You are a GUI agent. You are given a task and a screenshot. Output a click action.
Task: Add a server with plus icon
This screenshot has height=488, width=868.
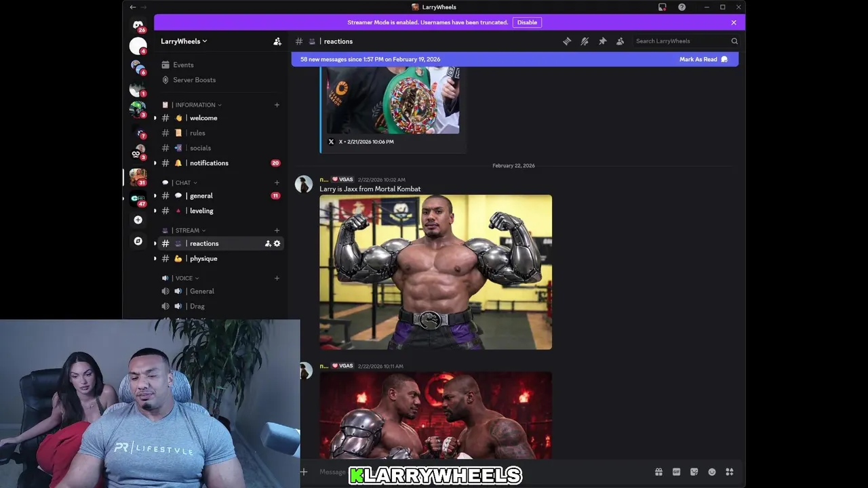click(x=138, y=220)
